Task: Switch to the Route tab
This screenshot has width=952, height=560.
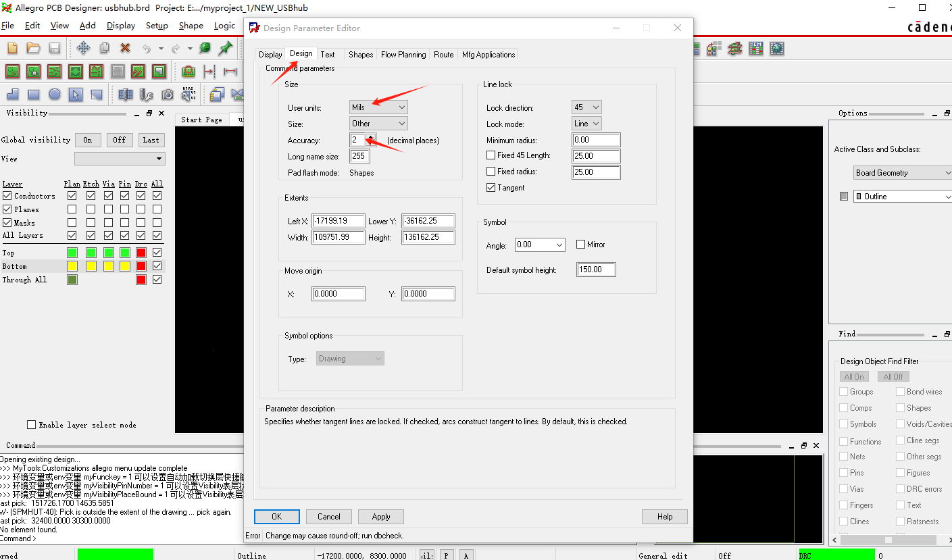Action: click(444, 55)
